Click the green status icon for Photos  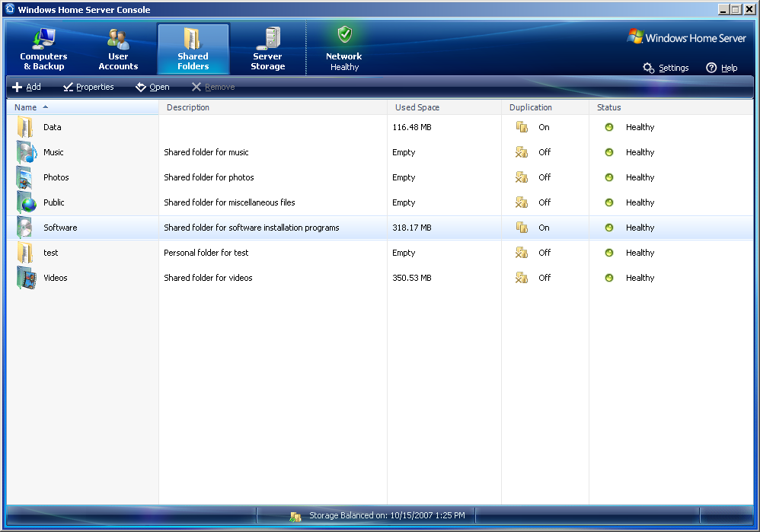point(609,177)
